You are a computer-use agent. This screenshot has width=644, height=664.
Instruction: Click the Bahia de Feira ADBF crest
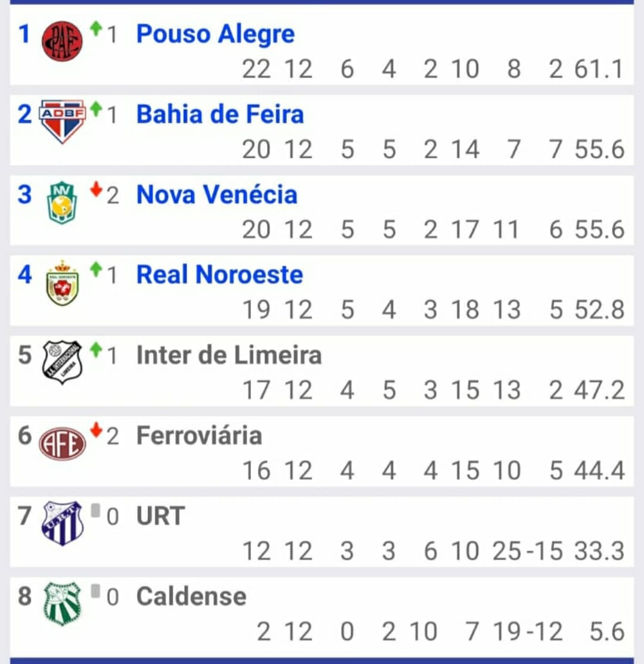62,122
